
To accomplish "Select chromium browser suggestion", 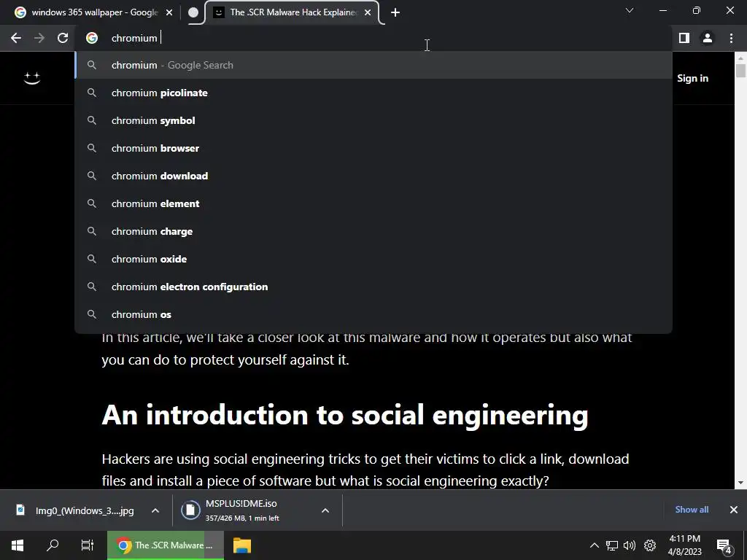I will click(x=373, y=148).
